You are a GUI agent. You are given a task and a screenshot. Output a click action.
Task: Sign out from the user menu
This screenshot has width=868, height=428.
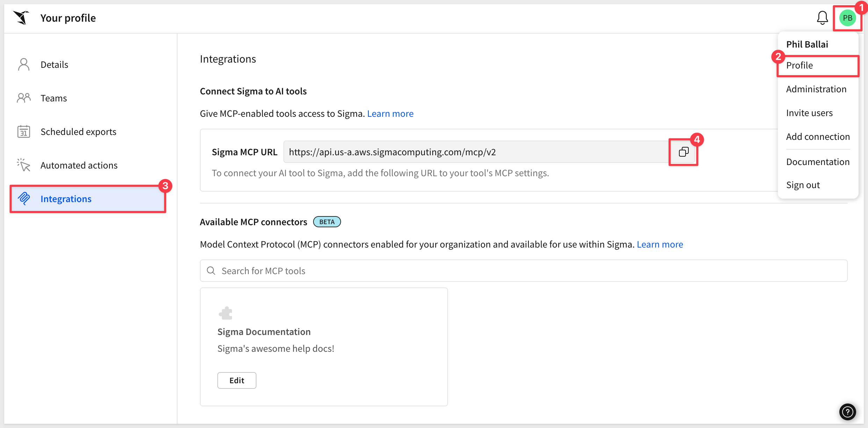click(803, 185)
